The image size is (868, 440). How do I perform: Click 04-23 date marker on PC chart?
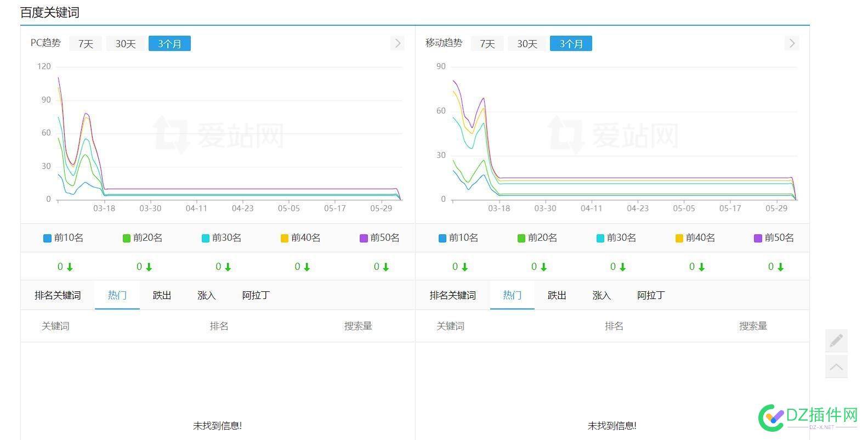pos(242,208)
